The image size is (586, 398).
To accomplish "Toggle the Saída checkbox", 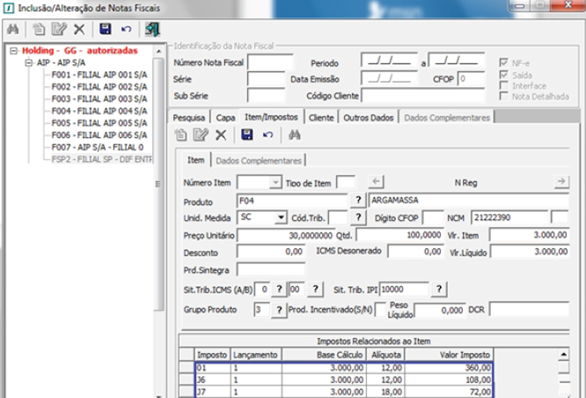I will coord(504,75).
